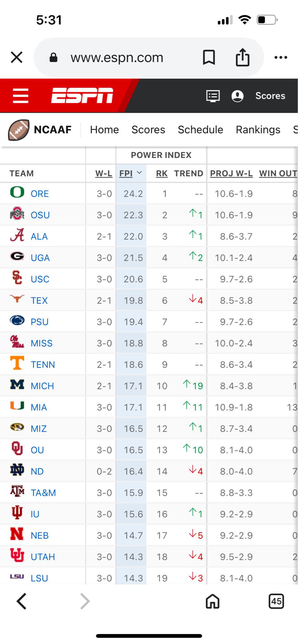298x644 pixels.
Task: Close the browser page with X
Action: (x=17, y=58)
